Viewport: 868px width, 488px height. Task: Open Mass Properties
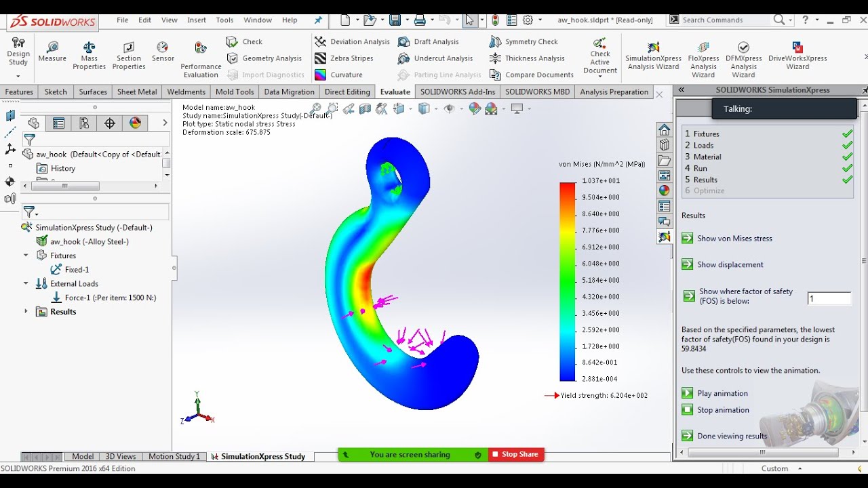tap(90, 56)
